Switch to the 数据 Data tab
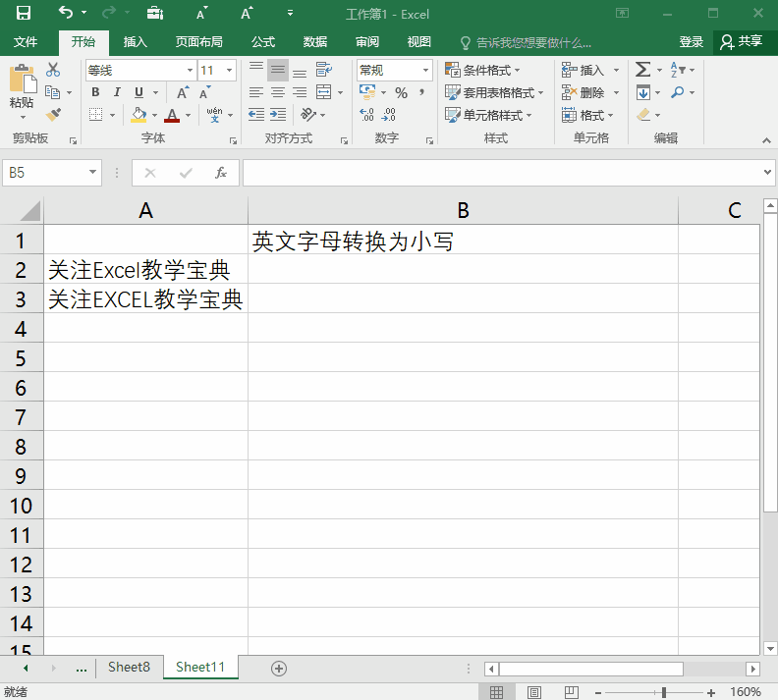The width and height of the screenshot is (778, 700). pyautogui.click(x=315, y=42)
